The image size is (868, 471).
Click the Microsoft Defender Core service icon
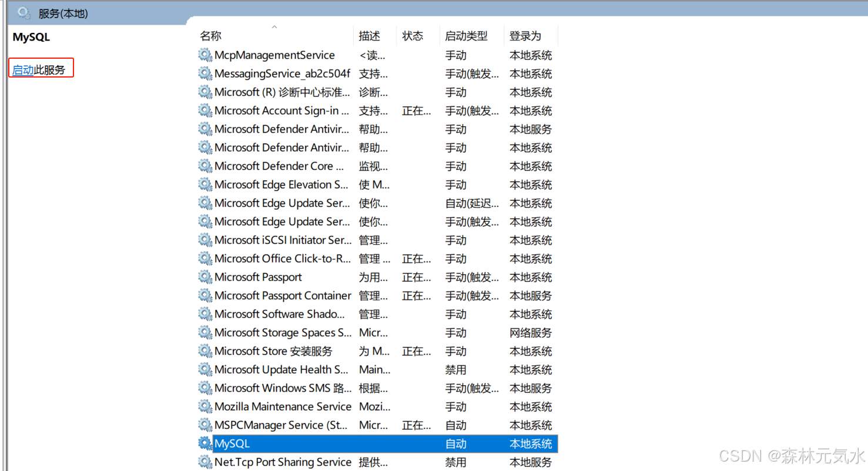pyautogui.click(x=205, y=166)
